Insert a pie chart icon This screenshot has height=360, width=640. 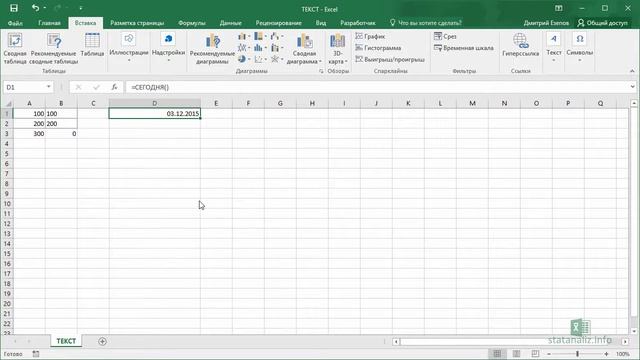point(242,60)
